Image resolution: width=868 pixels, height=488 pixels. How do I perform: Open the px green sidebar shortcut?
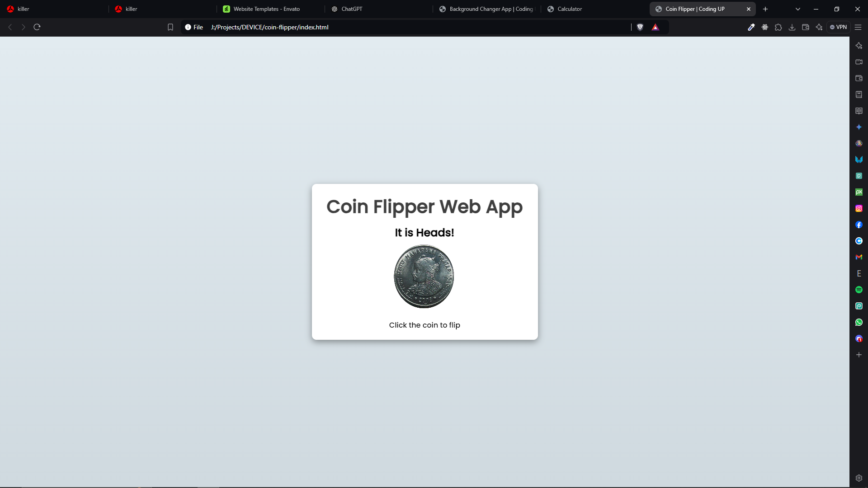pyautogui.click(x=859, y=192)
